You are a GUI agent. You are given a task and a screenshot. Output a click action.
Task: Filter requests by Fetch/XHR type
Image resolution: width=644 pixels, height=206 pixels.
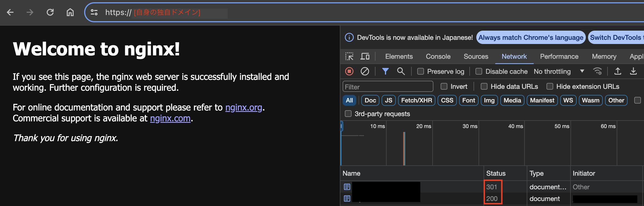tap(417, 100)
